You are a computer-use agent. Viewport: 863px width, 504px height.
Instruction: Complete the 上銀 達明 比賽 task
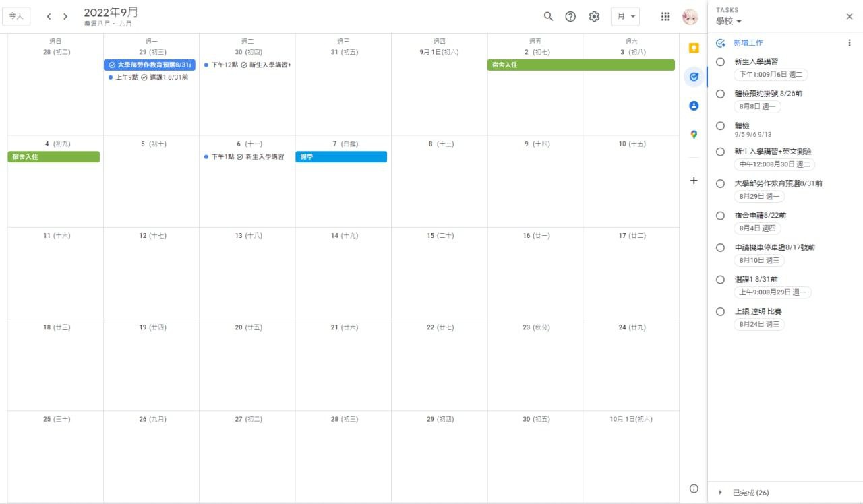pyautogui.click(x=720, y=311)
